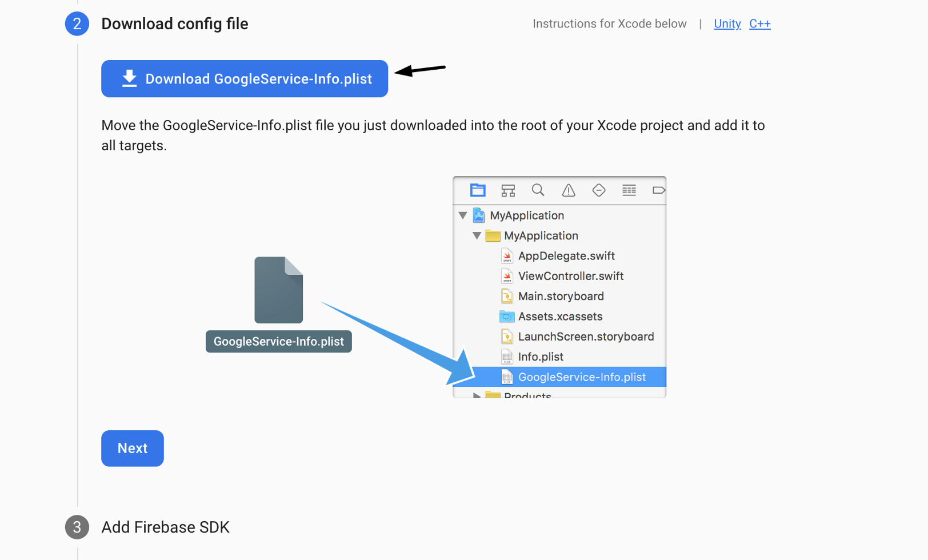Click the project navigator folder icon
The height and width of the screenshot is (560, 928).
coord(478,190)
